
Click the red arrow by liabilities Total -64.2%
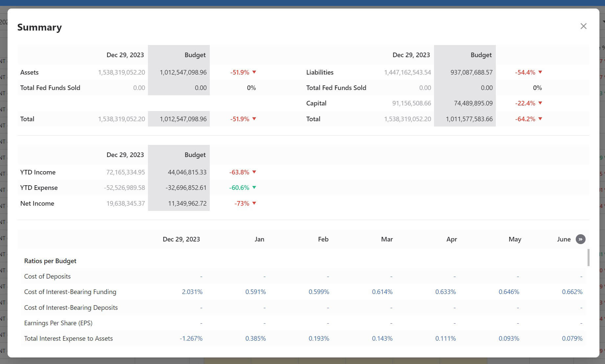(540, 119)
